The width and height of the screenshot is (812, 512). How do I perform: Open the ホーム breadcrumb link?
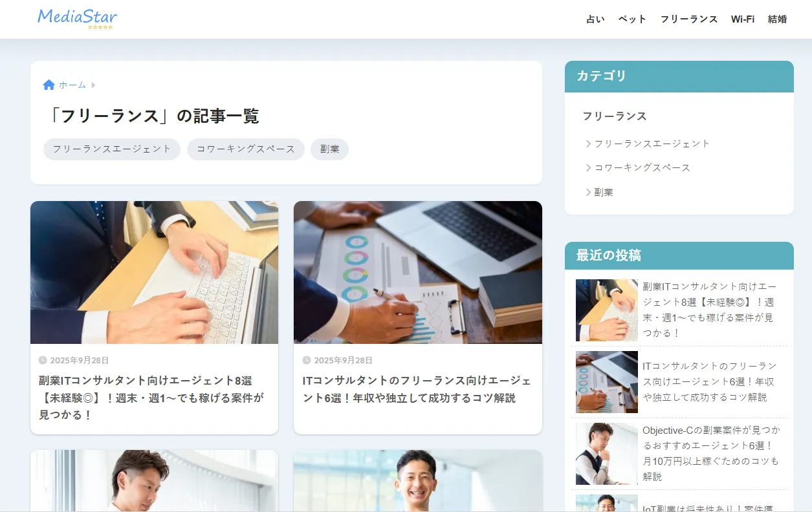pyautogui.click(x=72, y=85)
